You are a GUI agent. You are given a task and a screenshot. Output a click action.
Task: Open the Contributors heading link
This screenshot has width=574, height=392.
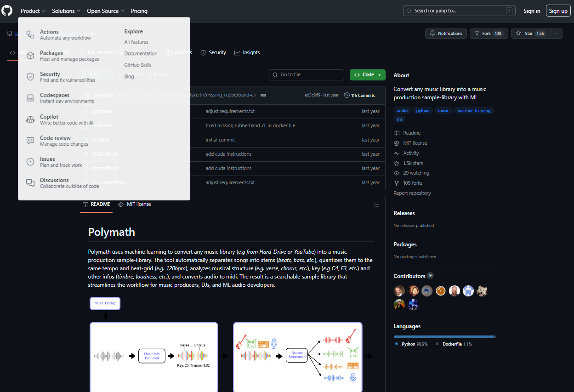[413, 276]
